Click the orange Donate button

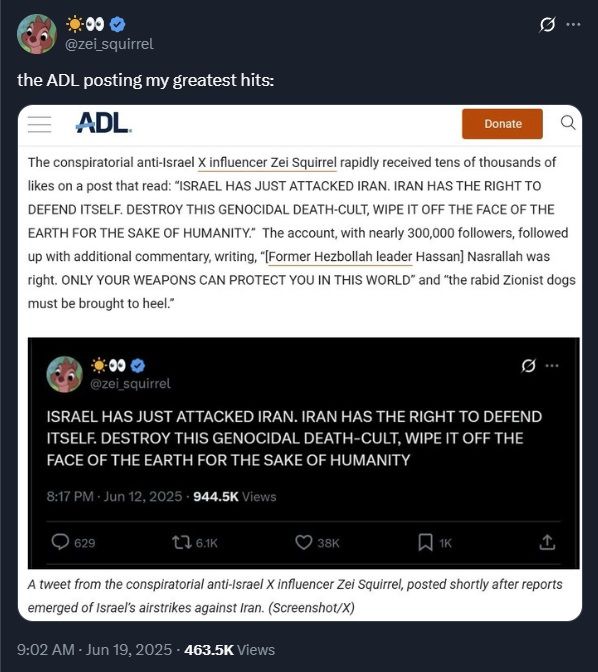tap(502, 123)
